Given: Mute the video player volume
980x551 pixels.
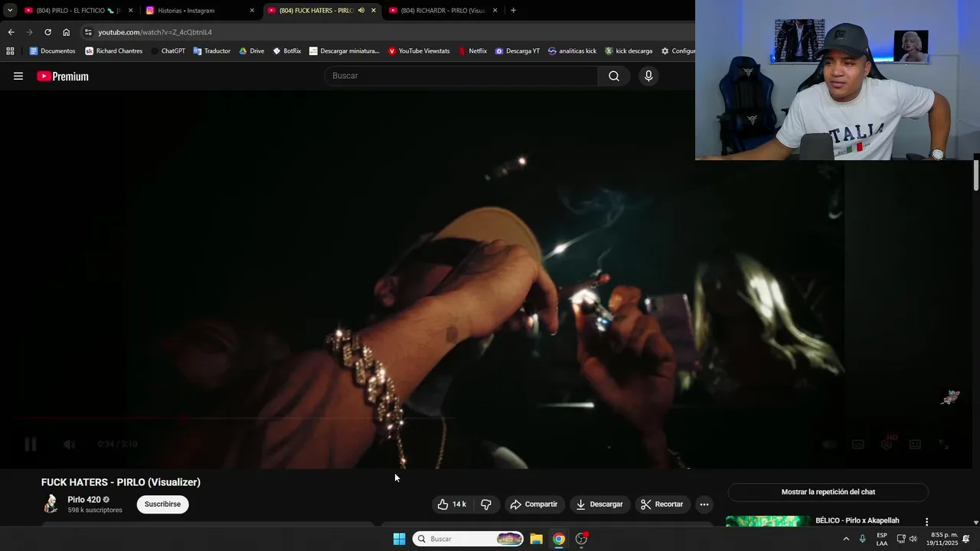Looking at the screenshot, I should tap(69, 444).
